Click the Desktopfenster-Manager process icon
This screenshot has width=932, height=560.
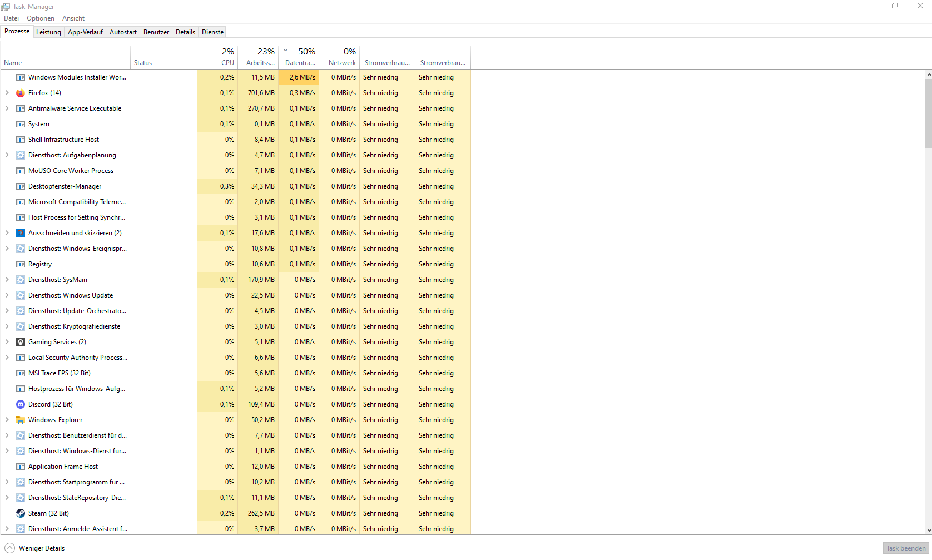[x=21, y=186]
